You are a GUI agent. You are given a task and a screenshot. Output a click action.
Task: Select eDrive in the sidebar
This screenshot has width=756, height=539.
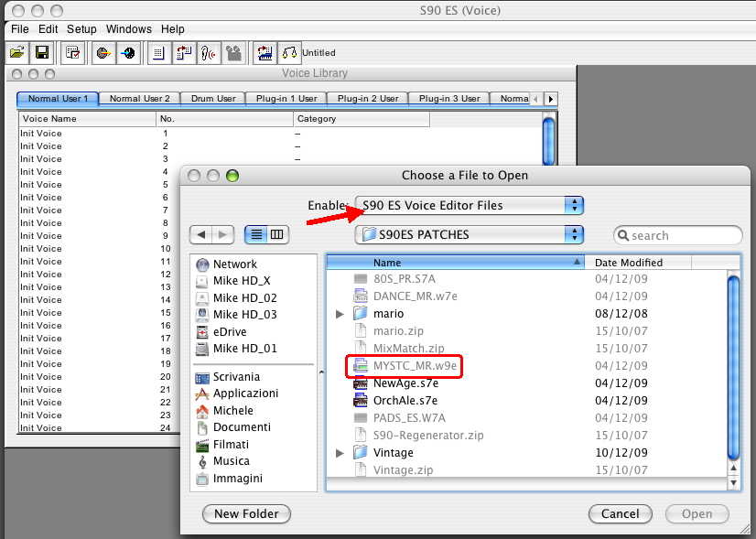coord(221,331)
